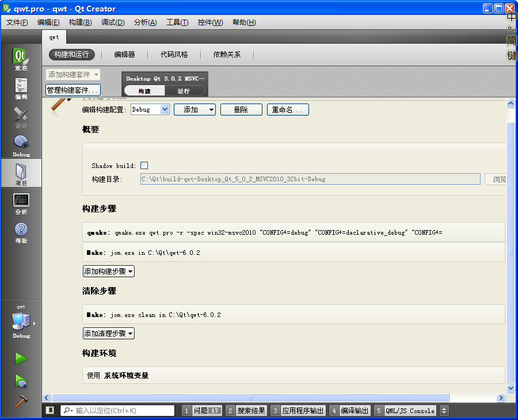Viewport: 518px width, 420px height.
Task: Open the 问题 issues output pane
Action: (x=202, y=411)
